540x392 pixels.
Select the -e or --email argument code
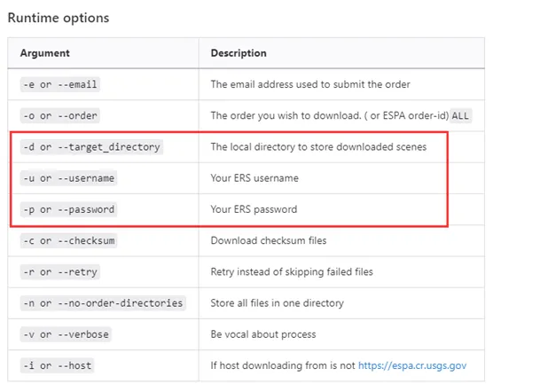[59, 84]
